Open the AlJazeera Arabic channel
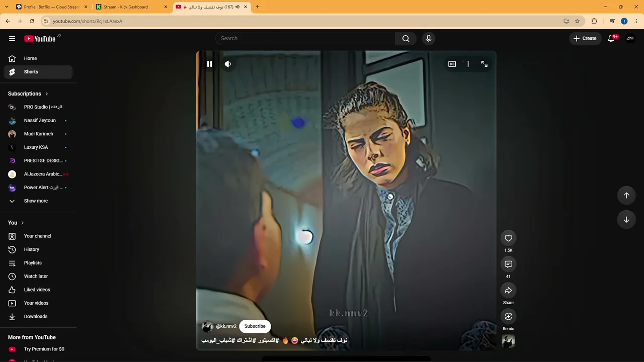This screenshot has width=644, height=362. (39, 174)
